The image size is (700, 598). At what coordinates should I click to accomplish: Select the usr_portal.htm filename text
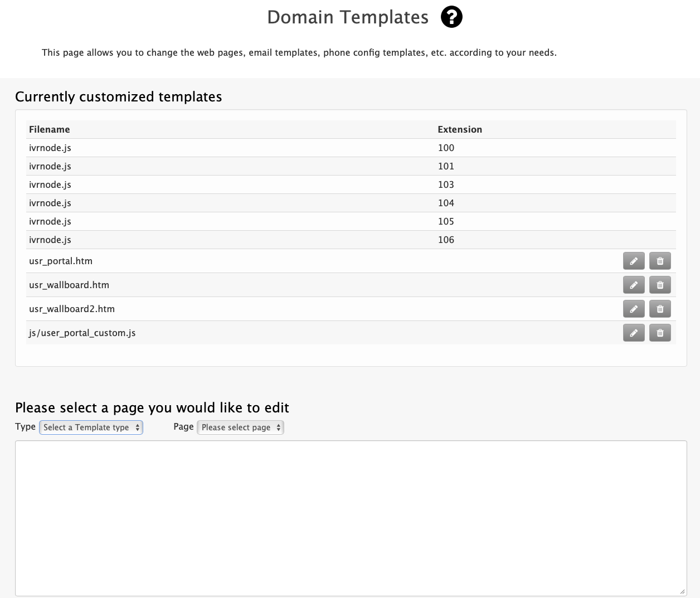point(60,260)
